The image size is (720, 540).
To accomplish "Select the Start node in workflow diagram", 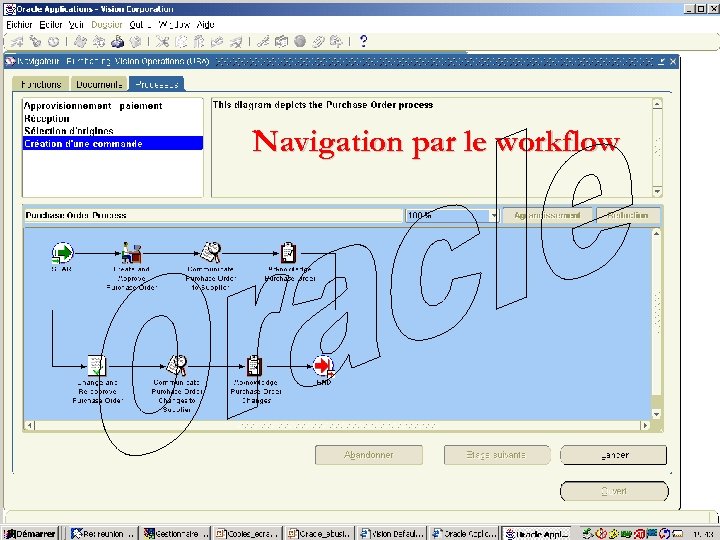I will click(x=62, y=253).
